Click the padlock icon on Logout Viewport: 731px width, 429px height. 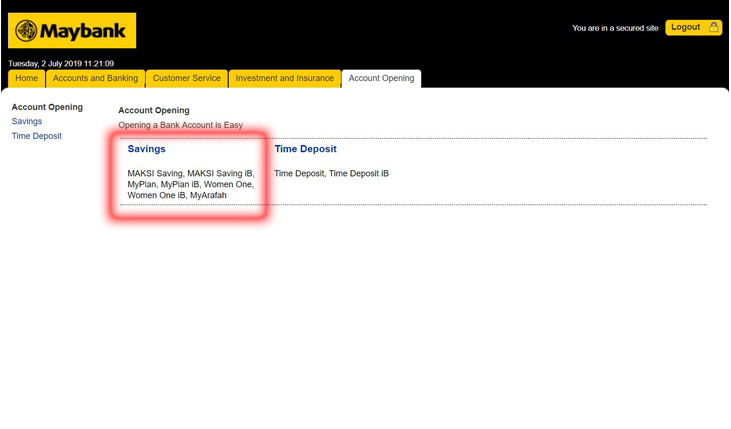coord(713,27)
